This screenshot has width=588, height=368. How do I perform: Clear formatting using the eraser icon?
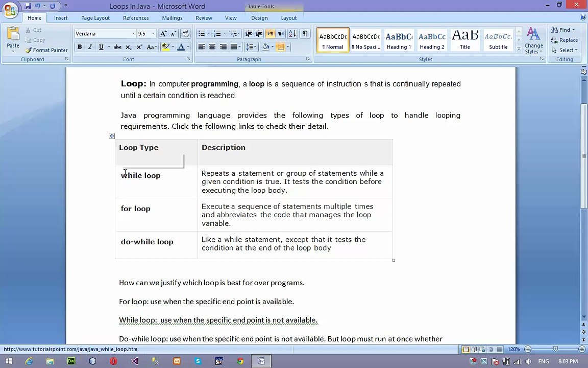(x=185, y=33)
